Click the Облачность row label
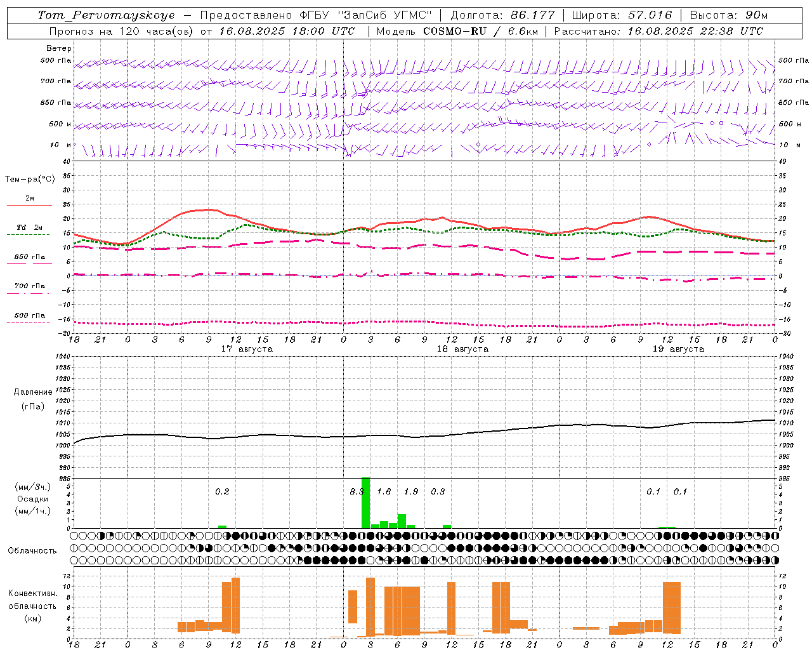 coord(32,551)
